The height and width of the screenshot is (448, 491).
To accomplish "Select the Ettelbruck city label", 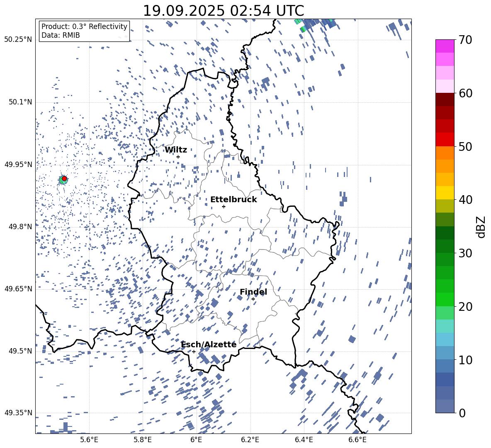I will tap(233, 200).
